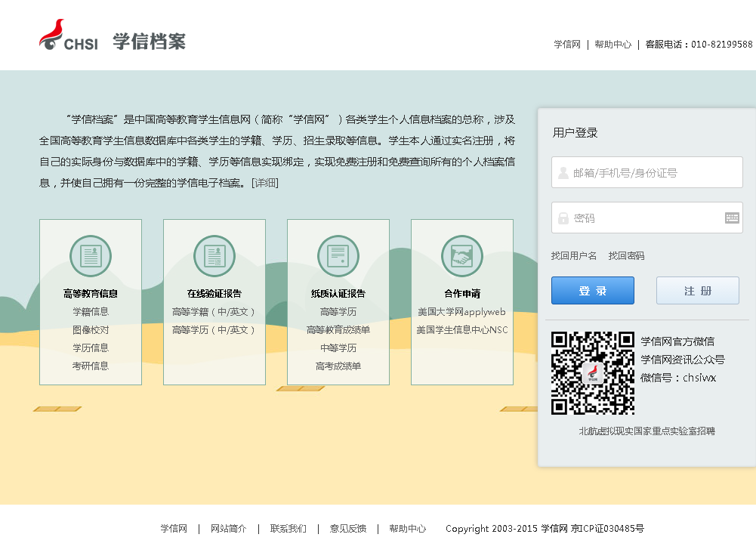Open the 找回密码 link
756x556 pixels.
[x=626, y=256]
